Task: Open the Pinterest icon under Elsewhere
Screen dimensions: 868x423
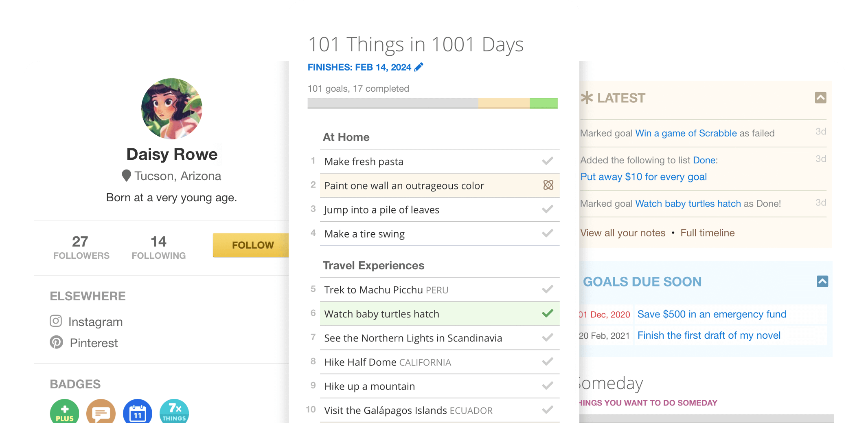Action: pos(56,342)
